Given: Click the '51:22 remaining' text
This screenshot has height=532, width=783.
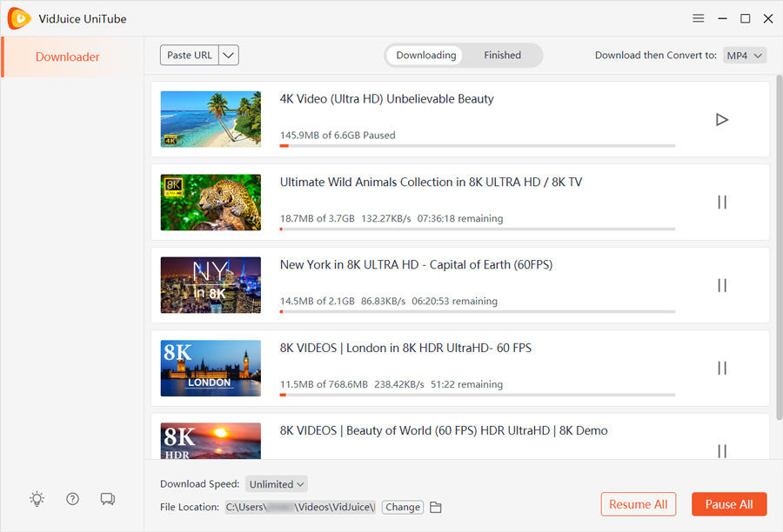Looking at the screenshot, I should [466, 384].
